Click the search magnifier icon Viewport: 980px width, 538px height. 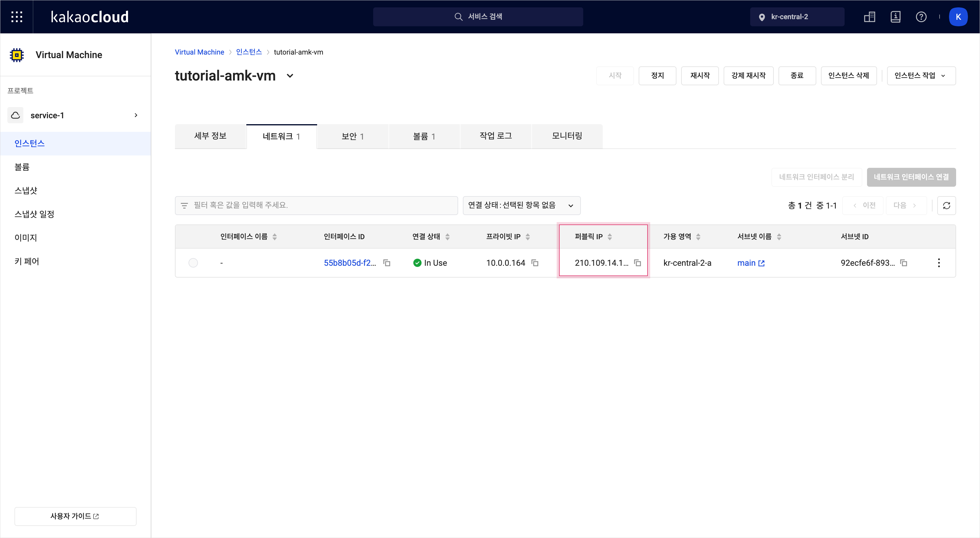(458, 17)
